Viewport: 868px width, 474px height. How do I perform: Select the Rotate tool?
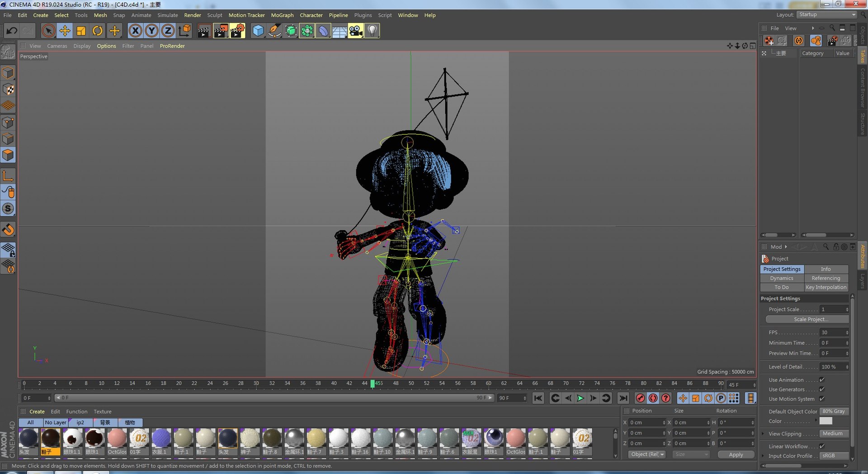point(97,31)
